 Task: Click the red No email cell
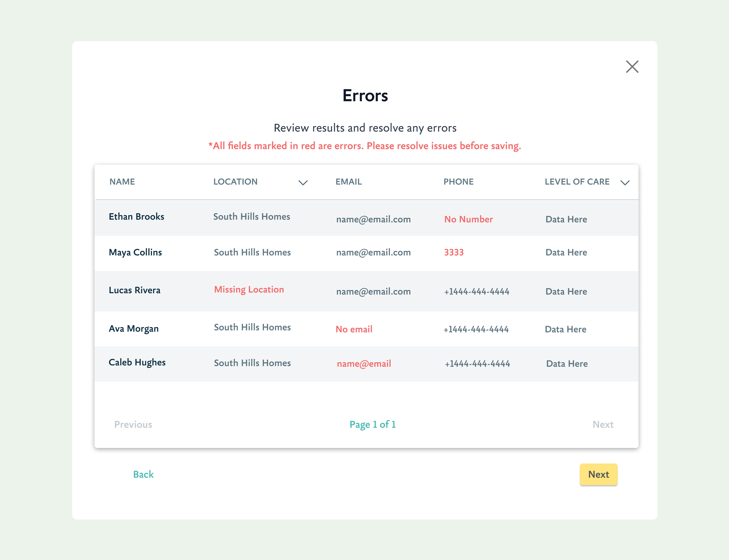pyautogui.click(x=354, y=329)
